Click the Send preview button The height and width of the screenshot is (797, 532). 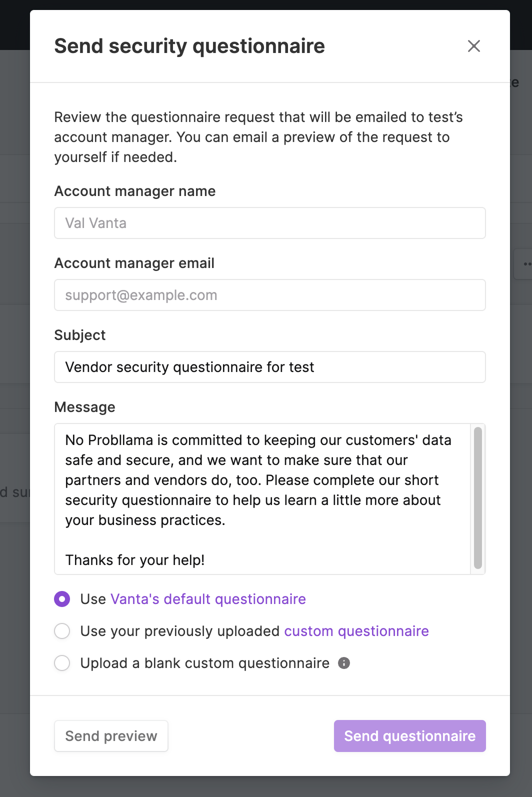(111, 736)
